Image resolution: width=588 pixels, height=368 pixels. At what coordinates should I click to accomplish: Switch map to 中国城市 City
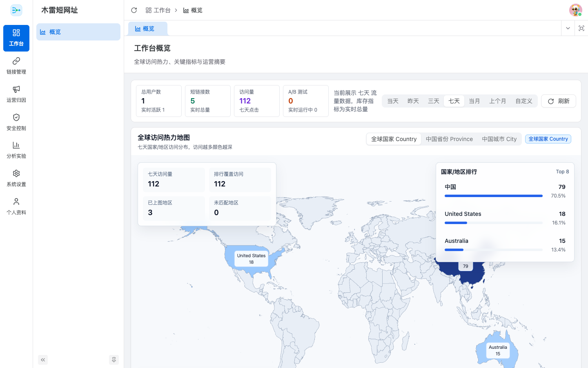pyautogui.click(x=499, y=139)
